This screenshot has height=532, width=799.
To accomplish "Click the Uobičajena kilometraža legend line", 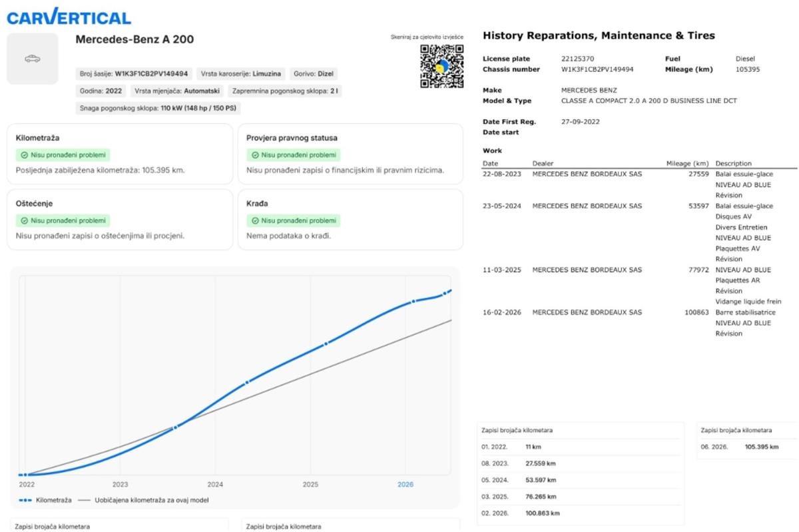I will pyautogui.click(x=84, y=499).
